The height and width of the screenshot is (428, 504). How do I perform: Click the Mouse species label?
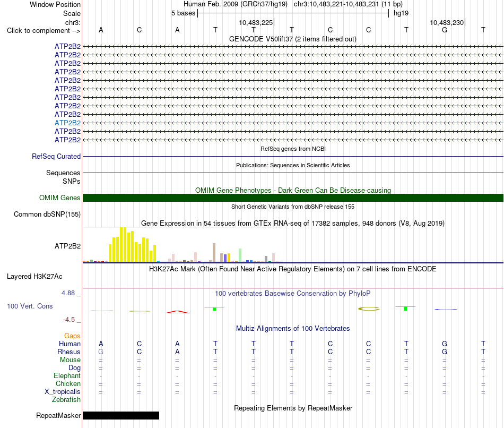pos(70,360)
